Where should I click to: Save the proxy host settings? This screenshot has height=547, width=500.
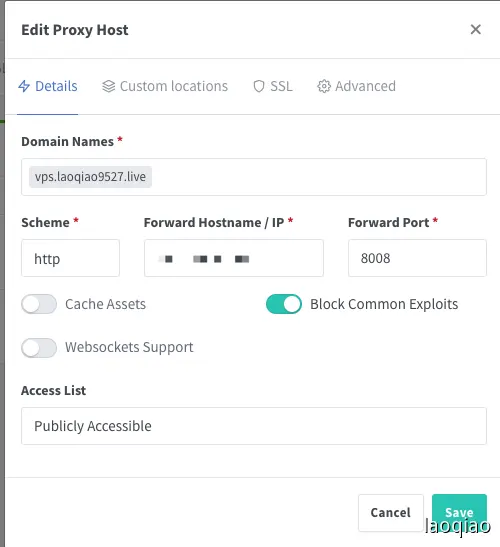[459, 512]
